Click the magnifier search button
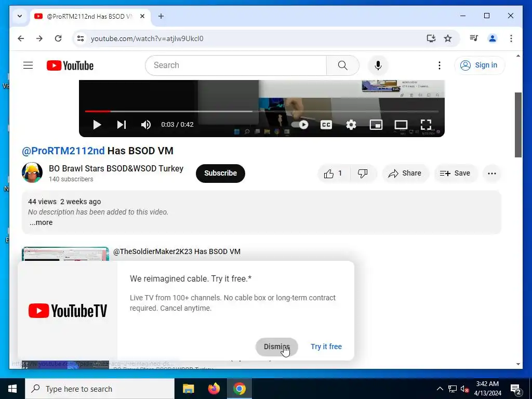This screenshot has width=532, height=399. 343,65
